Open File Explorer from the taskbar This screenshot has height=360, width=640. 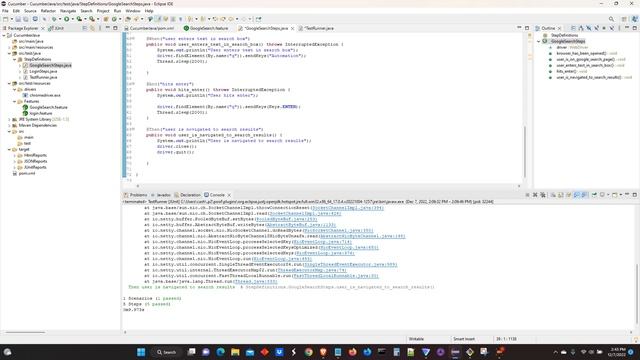pyautogui.click(x=235, y=352)
